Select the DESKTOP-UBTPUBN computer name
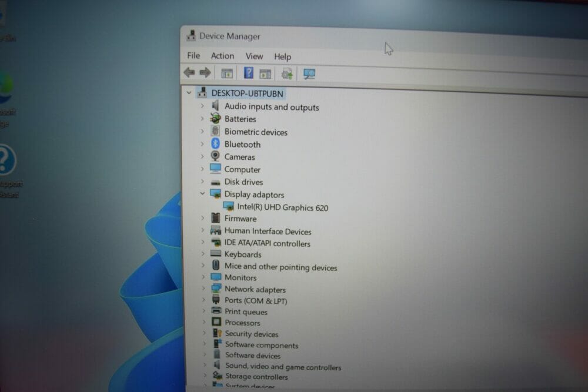Image resolution: width=588 pixels, height=392 pixels. (x=247, y=93)
